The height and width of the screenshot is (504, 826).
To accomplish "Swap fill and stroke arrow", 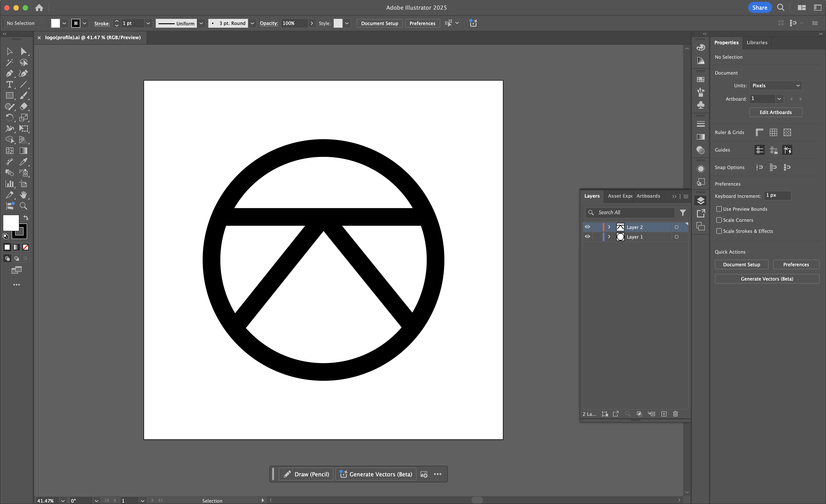I will pos(26,218).
